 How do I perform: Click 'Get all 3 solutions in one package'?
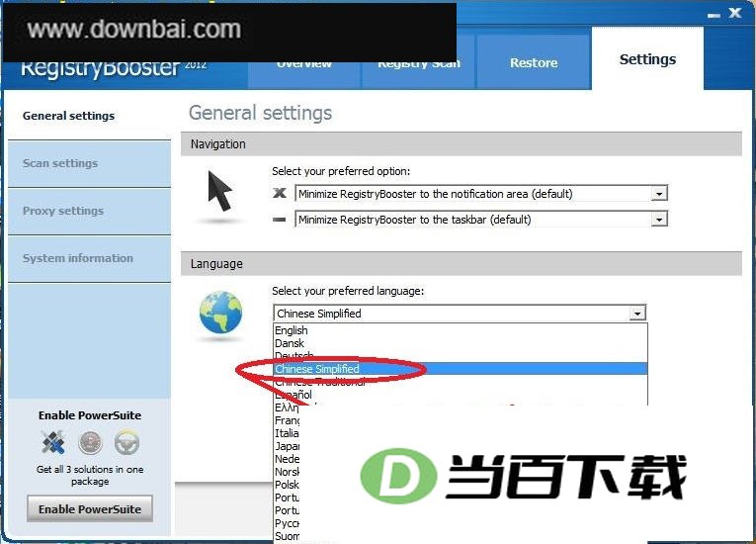click(x=90, y=475)
